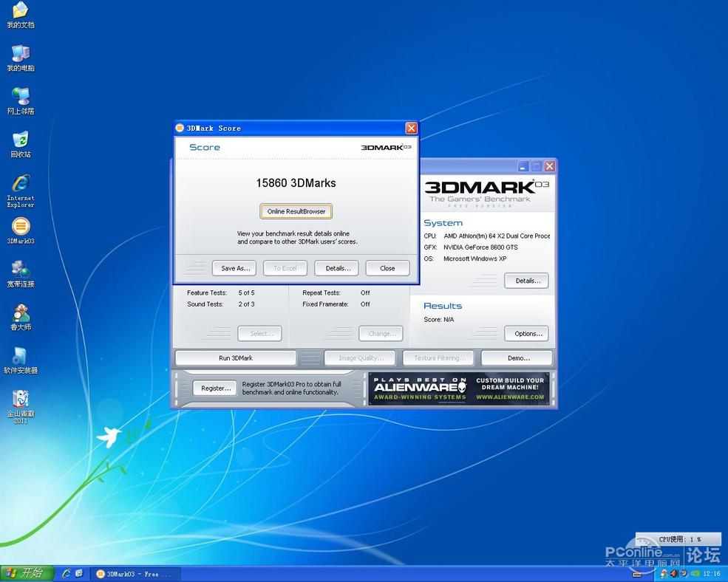Click the 3DMark Score dialog title bar
The image size is (728, 582).
tap(296, 128)
